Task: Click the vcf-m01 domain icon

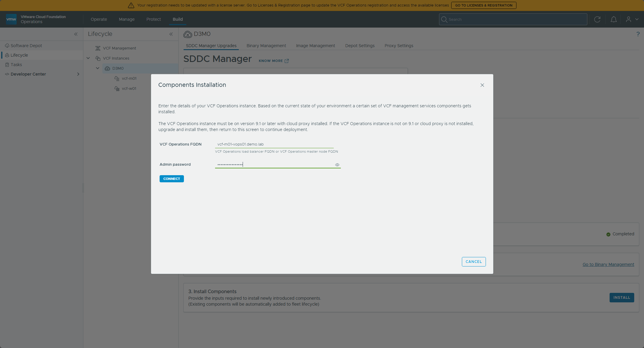Action: pos(117,78)
